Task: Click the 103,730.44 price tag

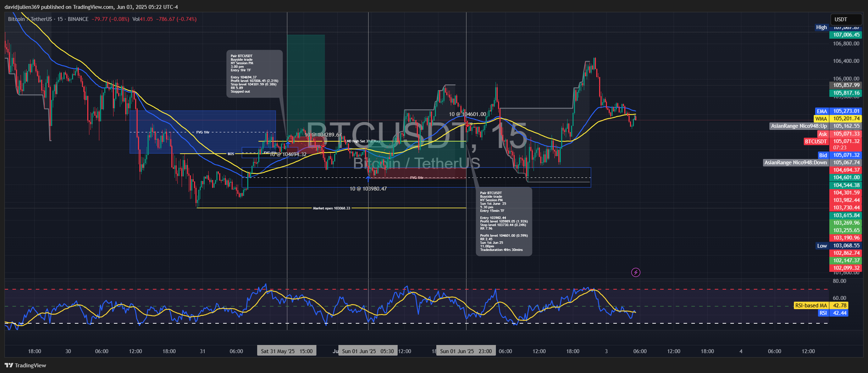Action: (846, 208)
